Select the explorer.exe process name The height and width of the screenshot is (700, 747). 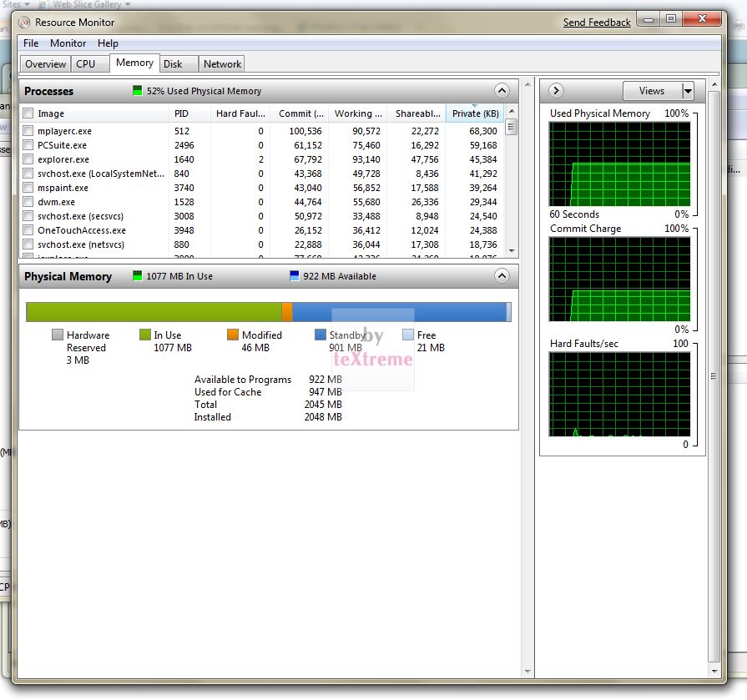click(63, 159)
